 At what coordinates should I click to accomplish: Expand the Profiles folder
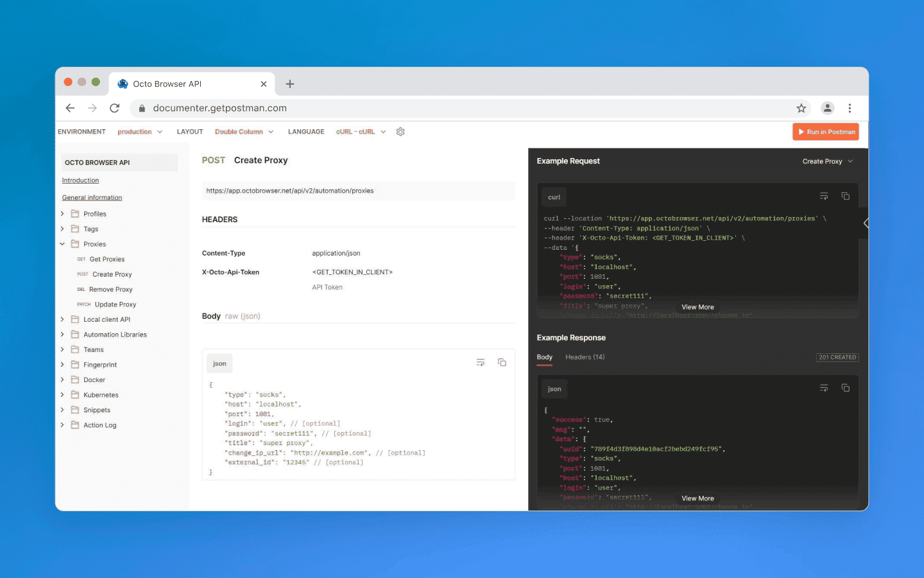tap(62, 214)
